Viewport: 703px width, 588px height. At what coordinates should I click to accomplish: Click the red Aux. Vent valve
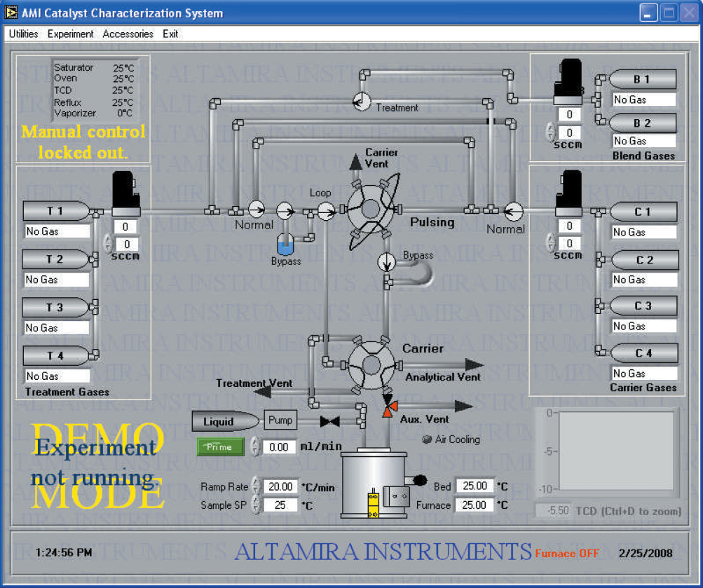[x=389, y=407]
